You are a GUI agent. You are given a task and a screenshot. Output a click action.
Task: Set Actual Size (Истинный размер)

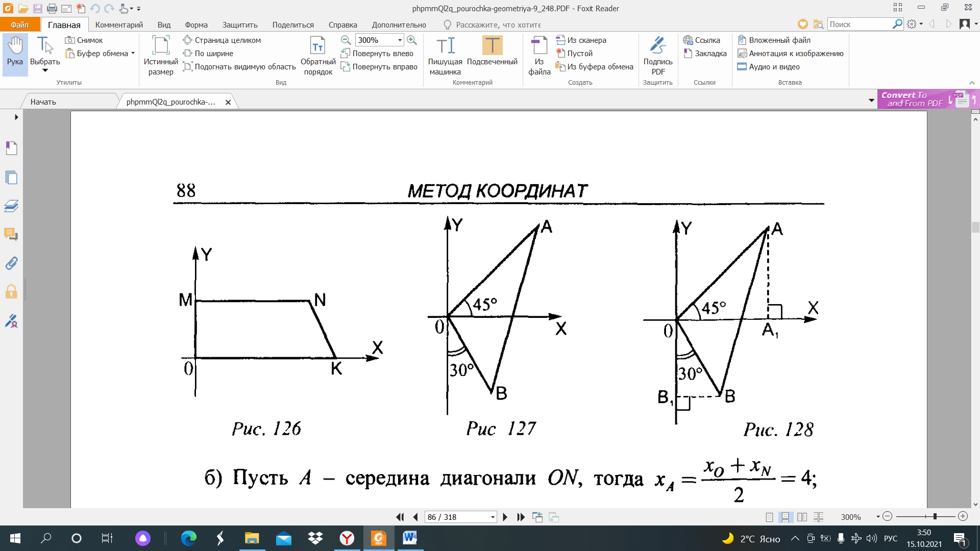(161, 56)
